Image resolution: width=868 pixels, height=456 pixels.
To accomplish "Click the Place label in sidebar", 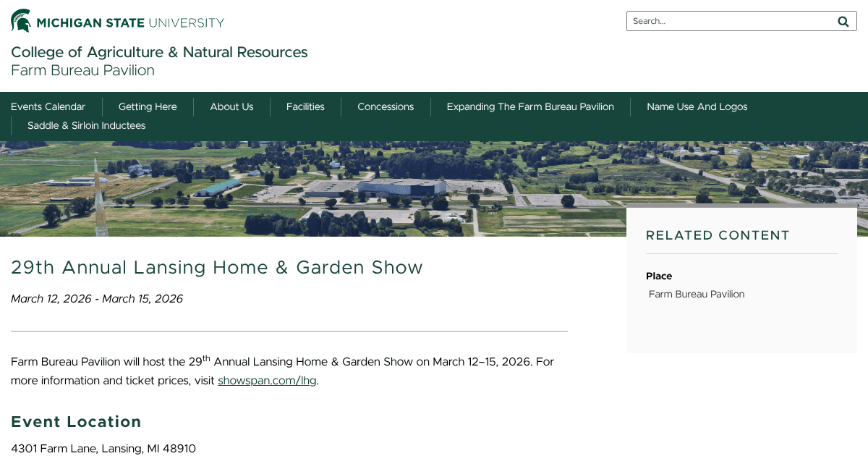I will (x=659, y=276).
